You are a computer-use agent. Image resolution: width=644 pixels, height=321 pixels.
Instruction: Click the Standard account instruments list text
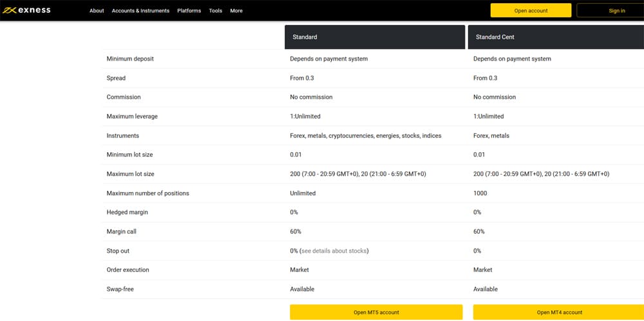pyautogui.click(x=365, y=136)
